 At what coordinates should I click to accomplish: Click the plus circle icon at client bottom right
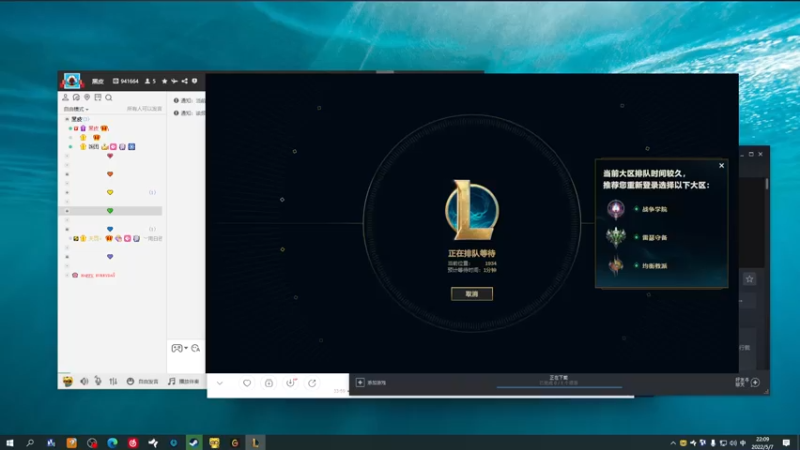pyautogui.click(x=756, y=383)
